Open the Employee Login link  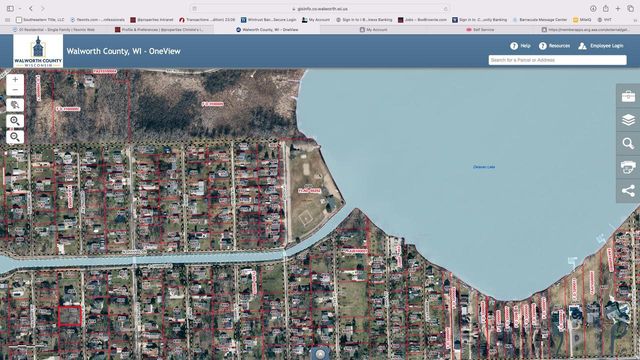pos(601,46)
